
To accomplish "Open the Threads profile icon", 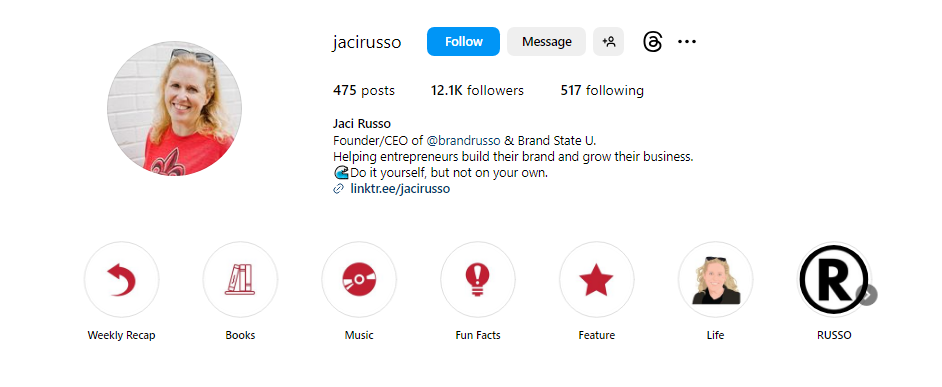I will [652, 41].
